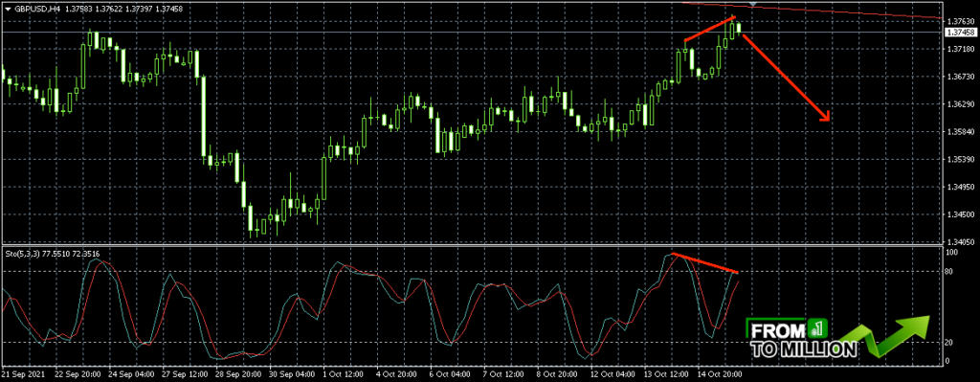The image size is (980, 382).
Task: Click the 1.34050 price scale value
Action: (x=961, y=242)
